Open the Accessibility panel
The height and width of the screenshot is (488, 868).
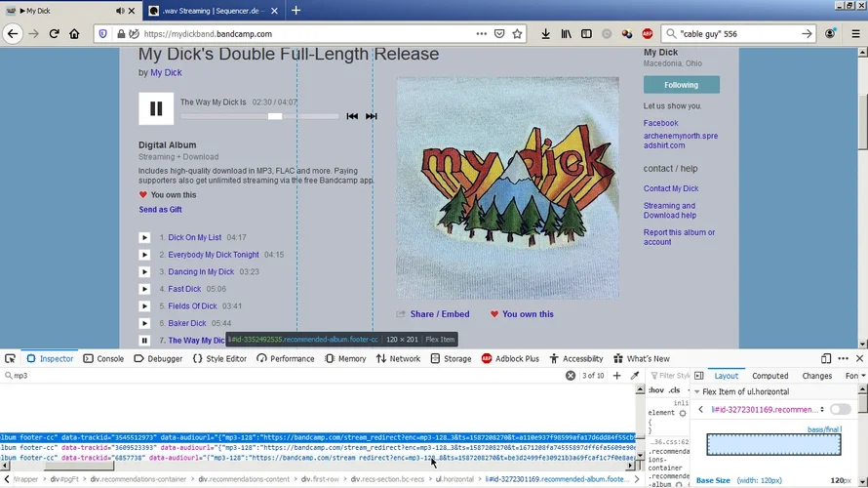coord(576,359)
